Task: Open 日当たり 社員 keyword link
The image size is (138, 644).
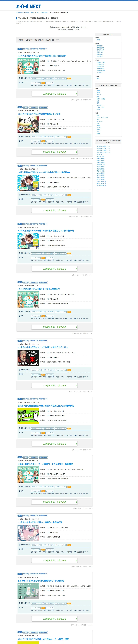Action: tap(100, 156)
